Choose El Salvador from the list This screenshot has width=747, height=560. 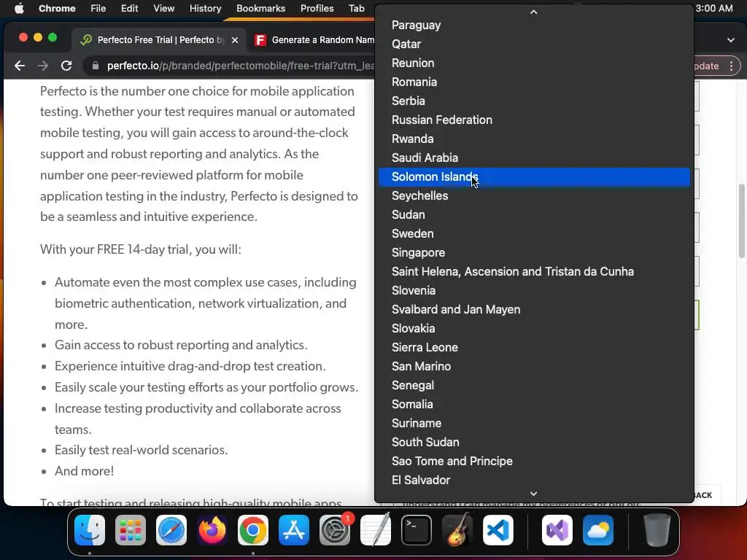pos(534,480)
